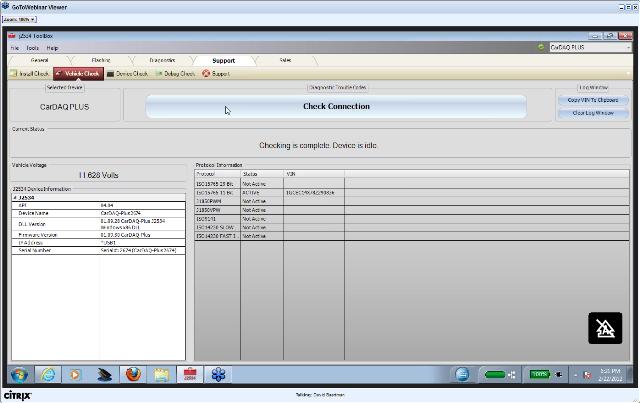Click the green battery percentage tray indicator
Viewport: 640px width, 403px height.
click(x=540, y=374)
